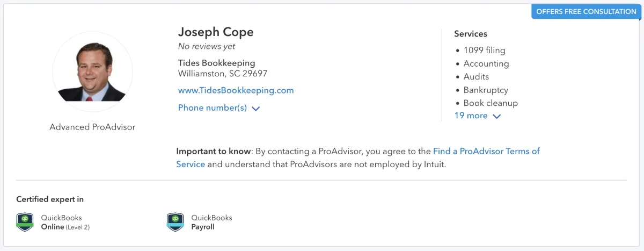Click the chevron beside Phone number(s)
This screenshot has height=251, width=644.
(256, 109)
